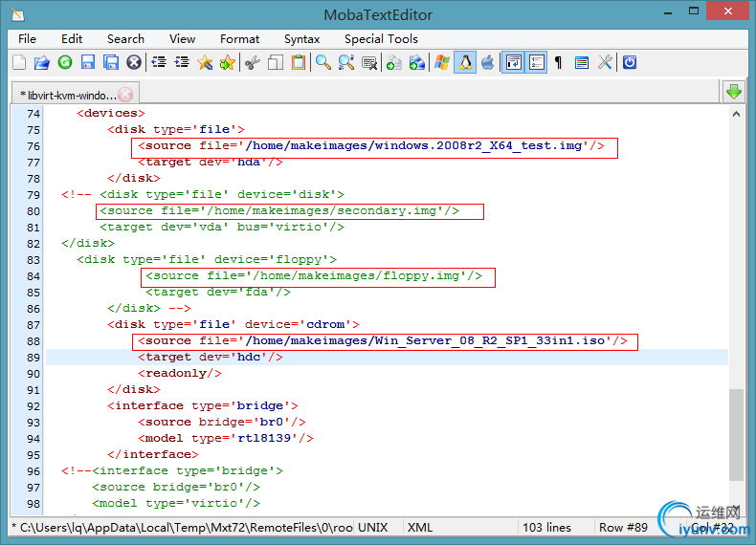Close the MobaTextEditor window
Image resolution: width=756 pixels, height=545 pixels.
point(727,11)
